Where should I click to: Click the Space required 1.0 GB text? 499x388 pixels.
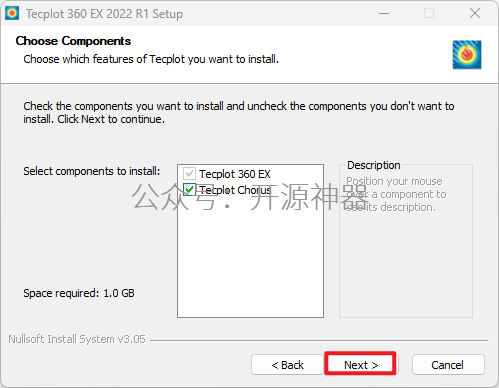point(79,293)
